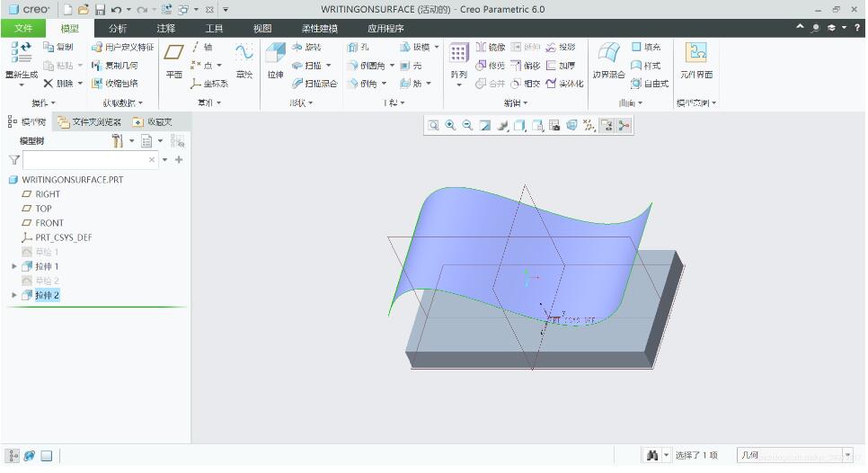The image size is (868, 473).
Task: Click Copy Geometry (复制几何)
Action: pos(115,66)
